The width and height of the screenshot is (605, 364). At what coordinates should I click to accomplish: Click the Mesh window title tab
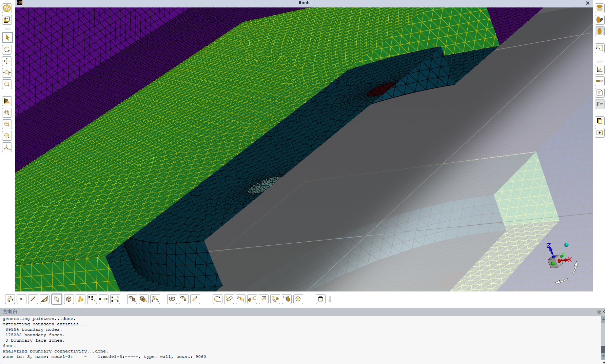click(x=304, y=3)
